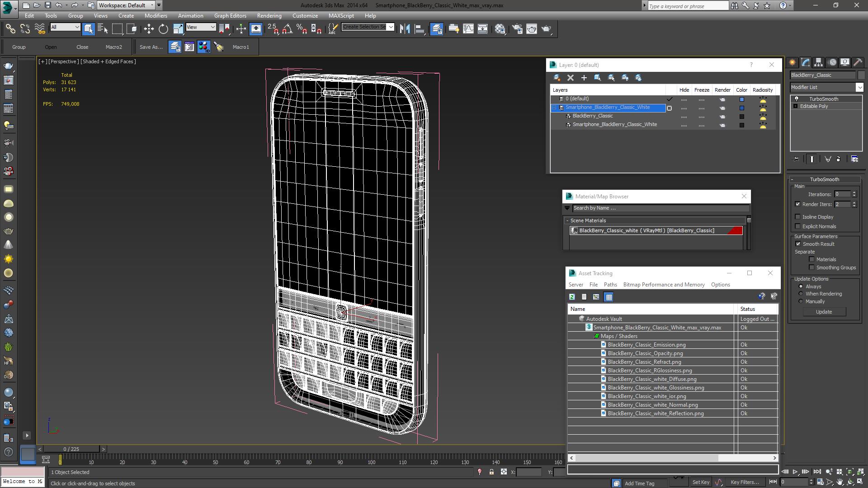This screenshot has height=488, width=868.
Task: Open the Workspace Default dropdown
Action: point(127,5)
